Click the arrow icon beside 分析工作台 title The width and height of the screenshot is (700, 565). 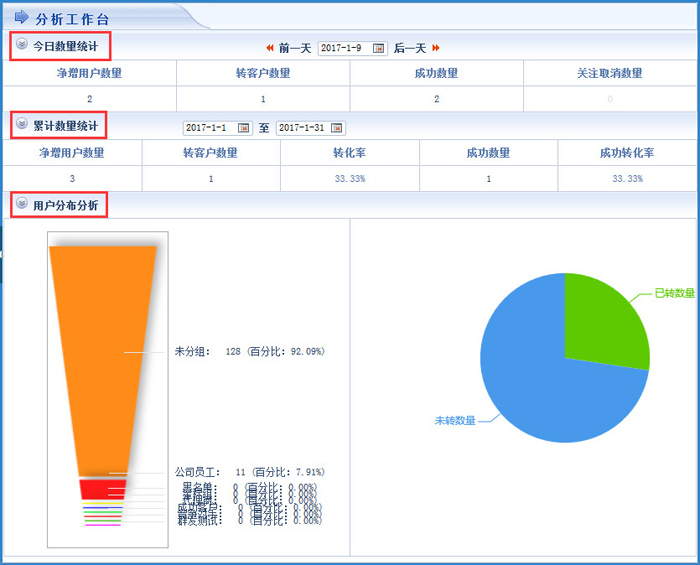22,17
